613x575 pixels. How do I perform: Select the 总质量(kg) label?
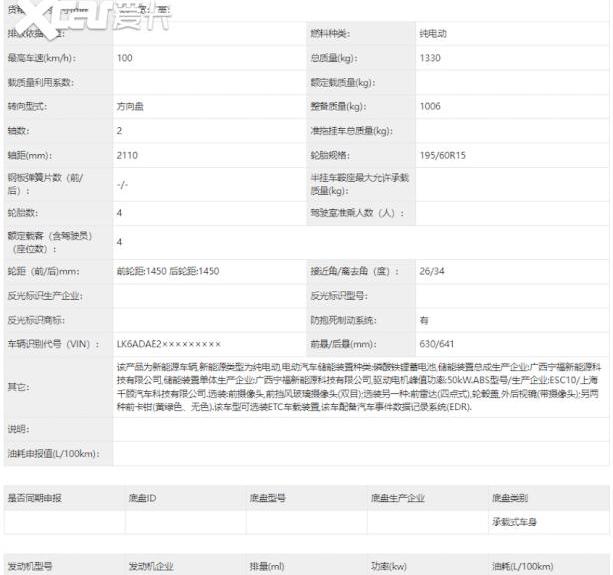pyautogui.click(x=334, y=58)
